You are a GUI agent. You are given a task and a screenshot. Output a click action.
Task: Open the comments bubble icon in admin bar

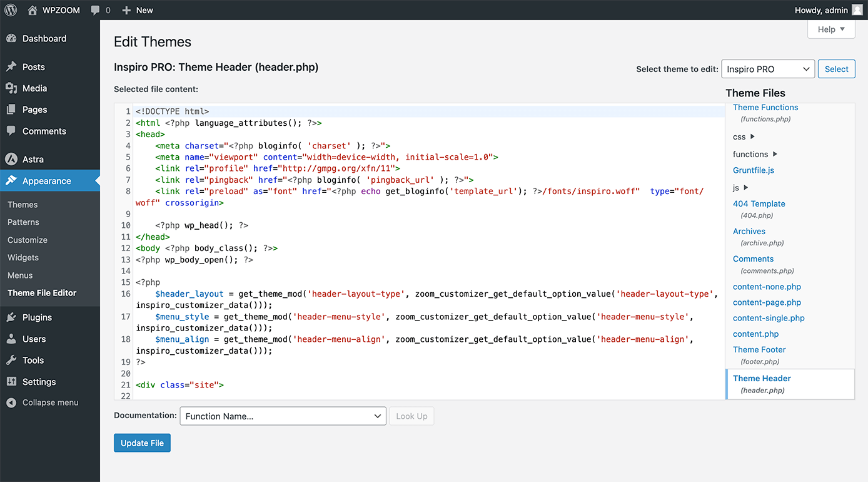point(95,11)
